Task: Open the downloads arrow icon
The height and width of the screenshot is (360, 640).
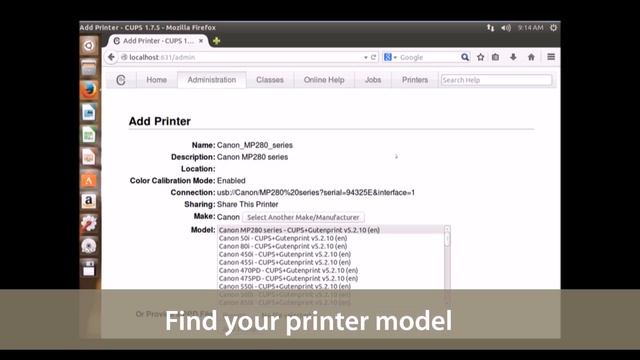Action: (513, 57)
